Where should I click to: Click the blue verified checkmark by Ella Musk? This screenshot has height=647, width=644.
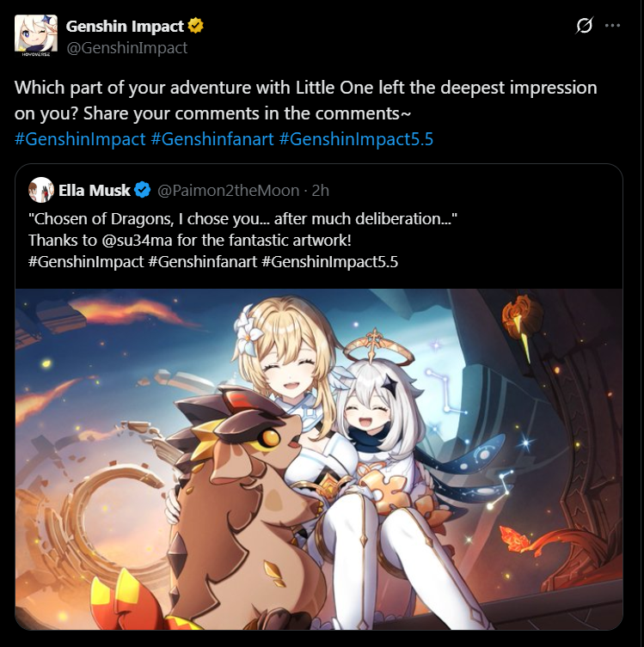tap(143, 190)
